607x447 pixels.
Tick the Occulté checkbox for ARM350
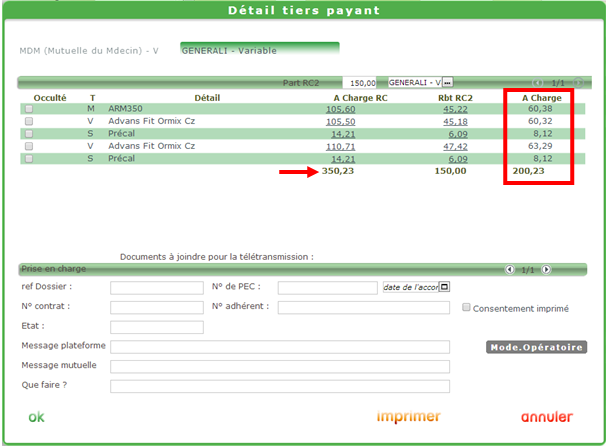click(x=29, y=109)
